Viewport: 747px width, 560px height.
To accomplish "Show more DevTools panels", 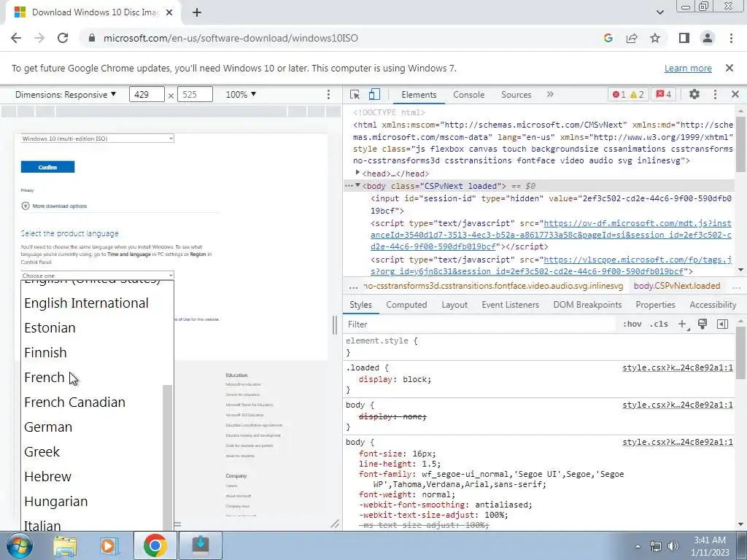I will pyautogui.click(x=550, y=94).
